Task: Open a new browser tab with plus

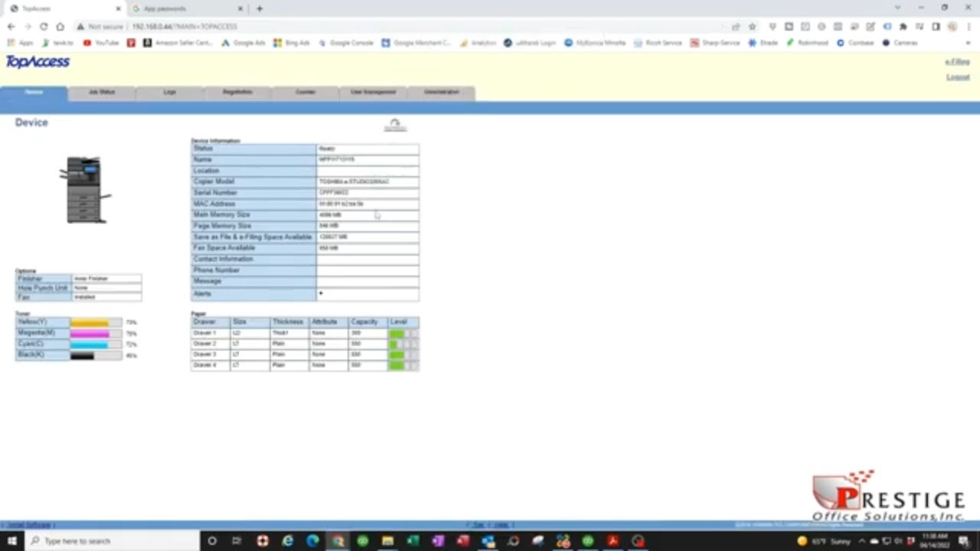Action: [260, 8]
